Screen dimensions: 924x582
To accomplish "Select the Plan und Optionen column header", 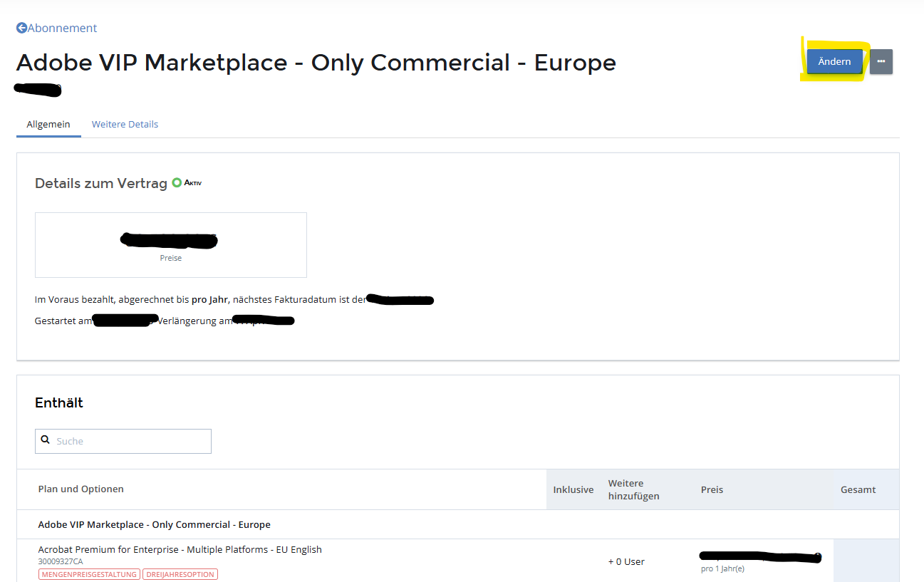I will (x=81, y=489).
